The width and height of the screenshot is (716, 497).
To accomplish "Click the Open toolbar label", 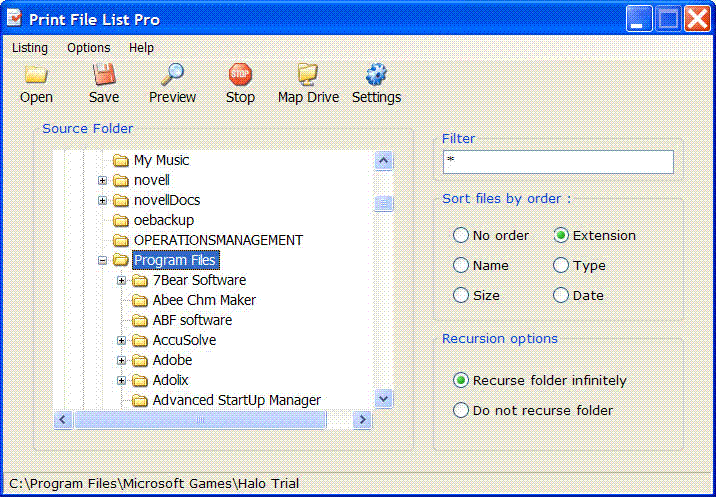I will point(36,97).
